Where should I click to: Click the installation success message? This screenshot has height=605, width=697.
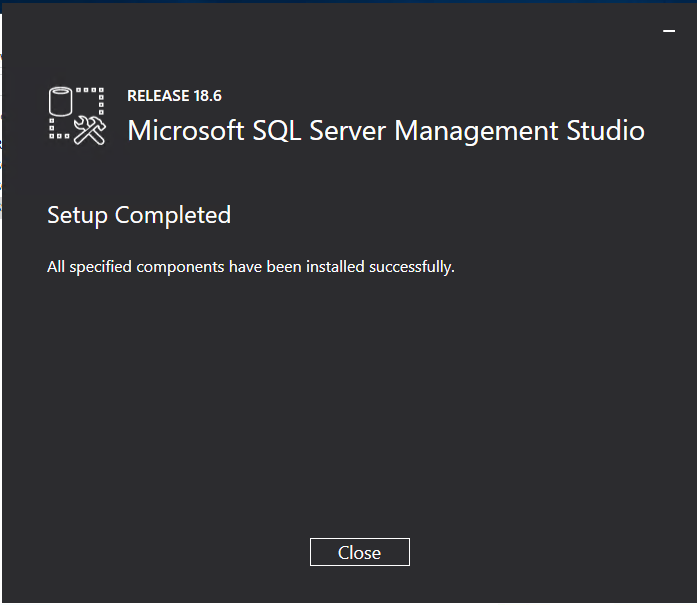pyautogui.click(x=251, y=267)
